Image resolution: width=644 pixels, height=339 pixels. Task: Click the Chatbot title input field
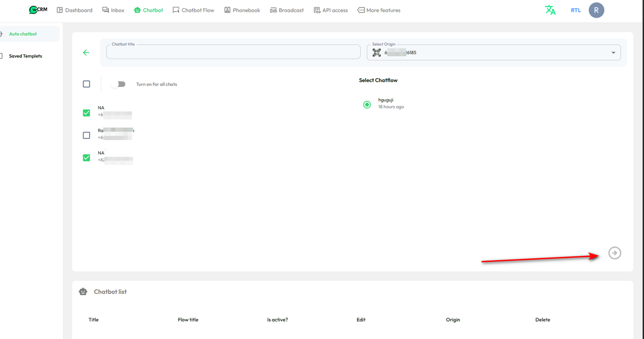[x=233, y=52]
